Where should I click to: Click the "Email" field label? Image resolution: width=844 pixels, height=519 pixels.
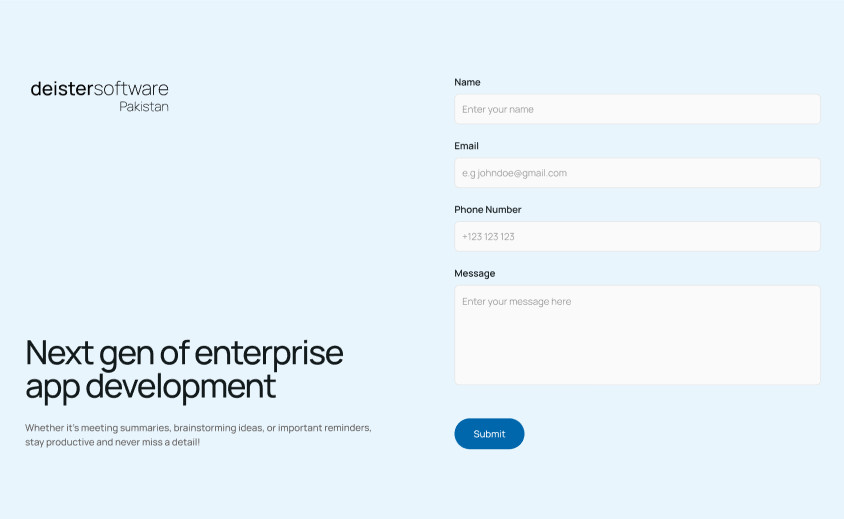pos(466,146)
